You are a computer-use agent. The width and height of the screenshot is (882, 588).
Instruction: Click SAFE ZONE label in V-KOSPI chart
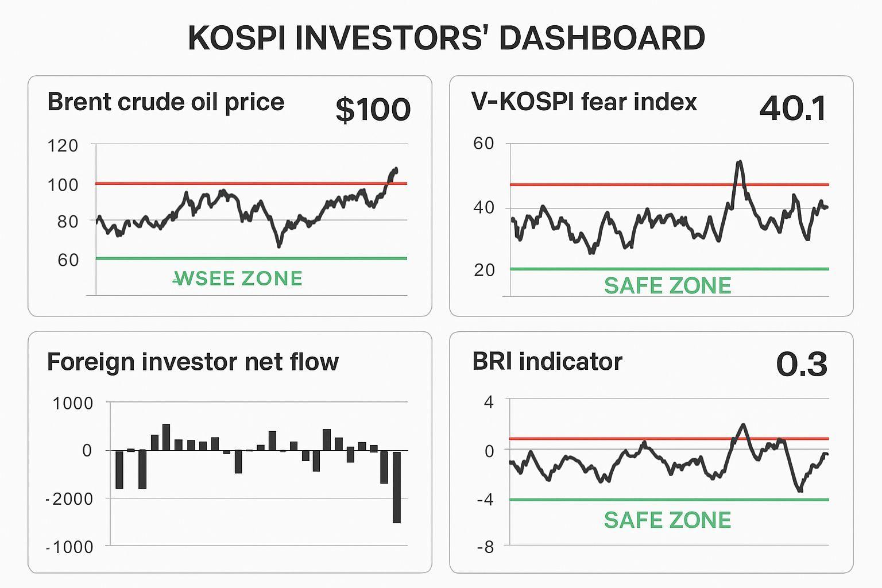coord(668,286)
